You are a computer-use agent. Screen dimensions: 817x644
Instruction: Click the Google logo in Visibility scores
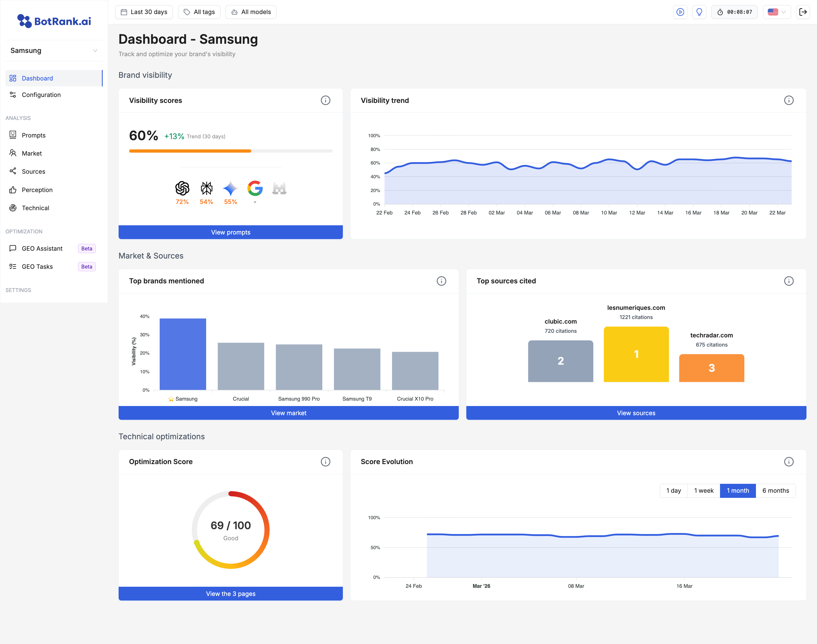click(255, 188)
